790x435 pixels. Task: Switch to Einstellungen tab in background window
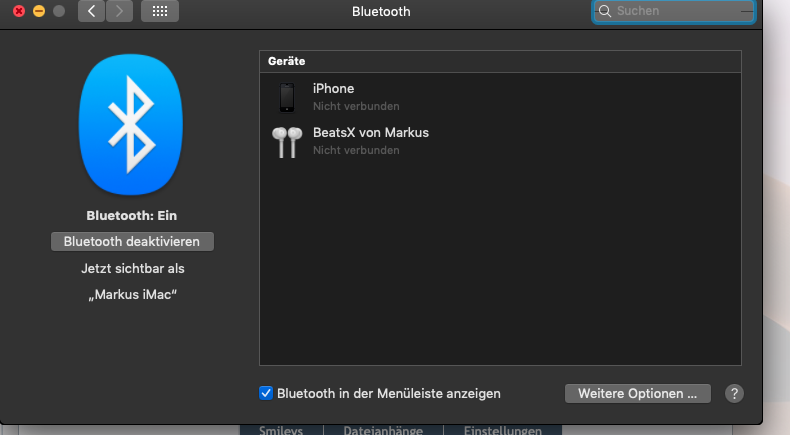(x=502, y=430)
